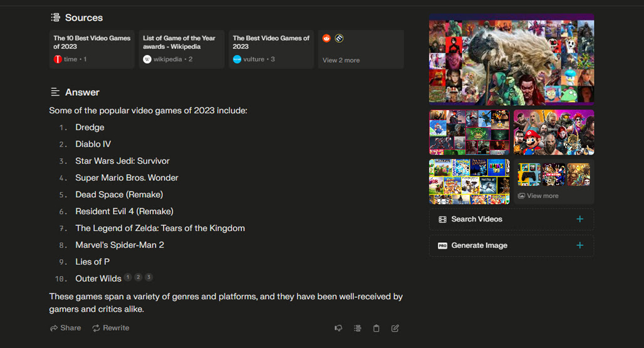Click the view sources list icon below the answer

click(357, 328)
